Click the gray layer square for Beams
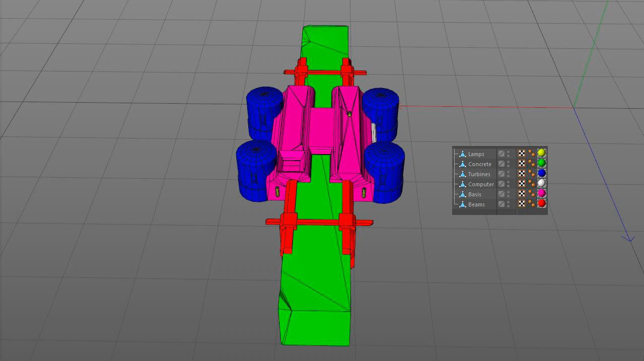 pos(502,204)
